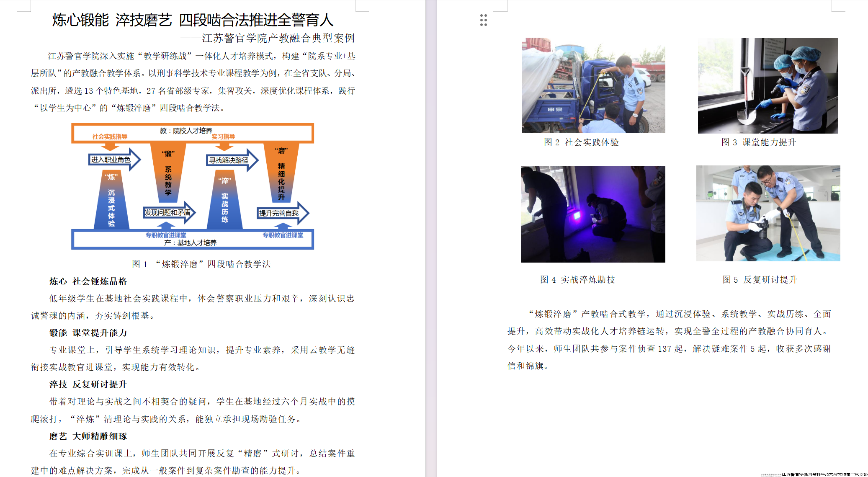Viewport: 868px width, 477px height.
Task: Select the Figure 2 social practice photo
Action: pyautogui.click(x=593, y=85)
